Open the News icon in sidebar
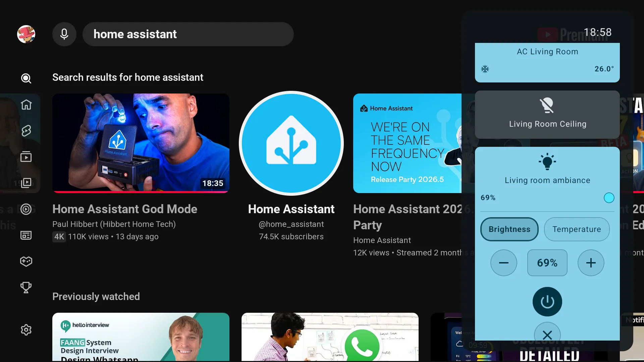 click(26, 235)
